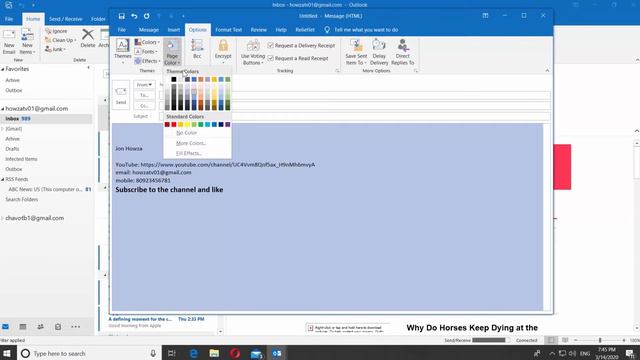
Task: Open Microsoft Edge from the taskbar
Action: pyautogui.click(x=193, y=353)
